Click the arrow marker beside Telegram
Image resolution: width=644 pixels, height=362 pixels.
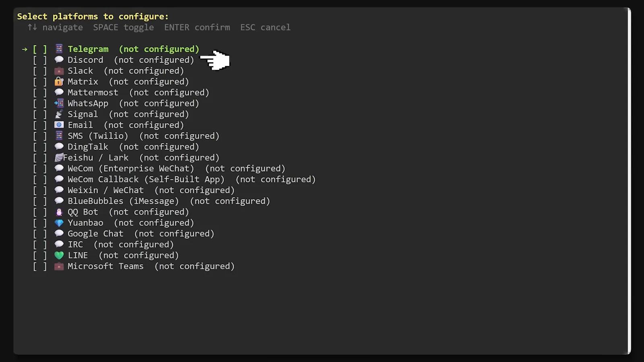click(25, 49)
